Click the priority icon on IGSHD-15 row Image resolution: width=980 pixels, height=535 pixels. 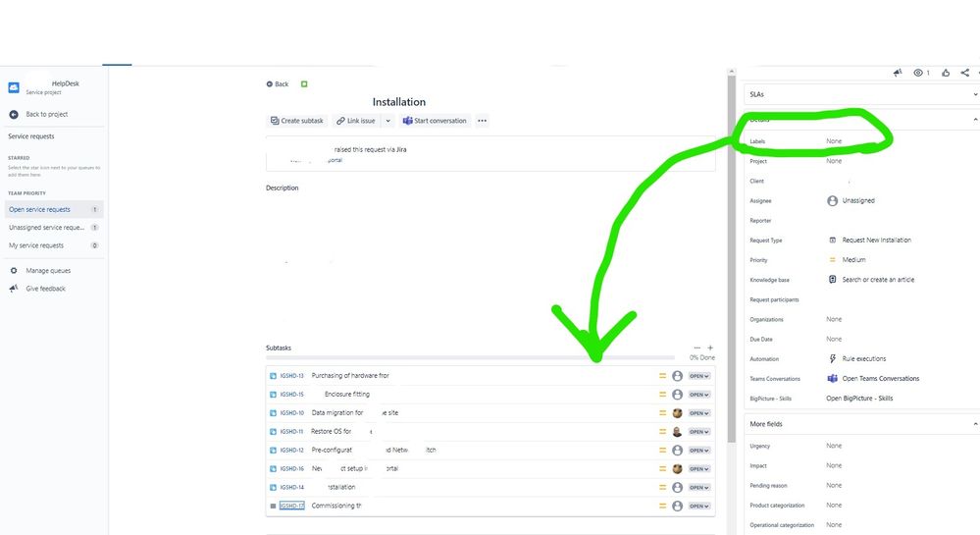[x=662, y=395]
